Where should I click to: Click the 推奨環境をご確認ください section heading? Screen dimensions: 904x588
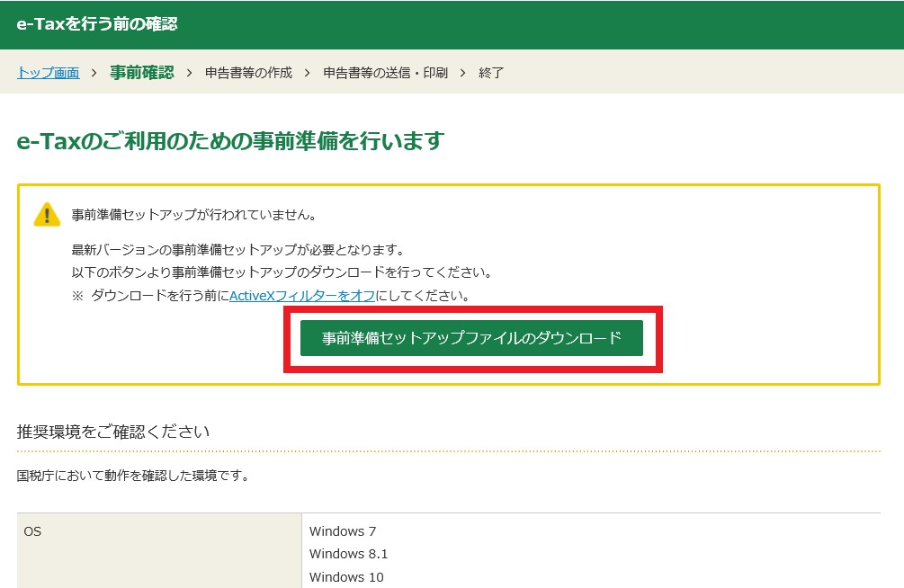pyautogui.click(x=113, y=432)
